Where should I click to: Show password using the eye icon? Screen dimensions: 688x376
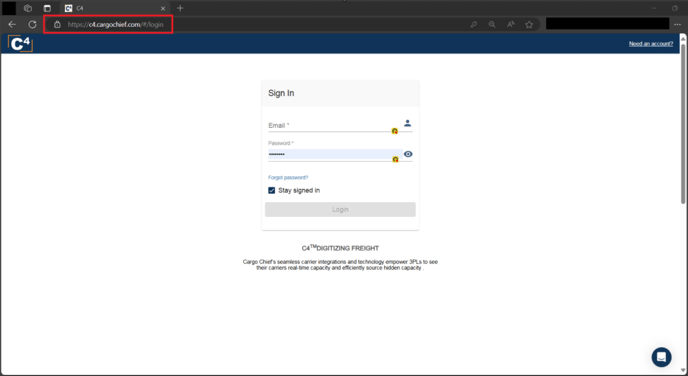[408, 154]
